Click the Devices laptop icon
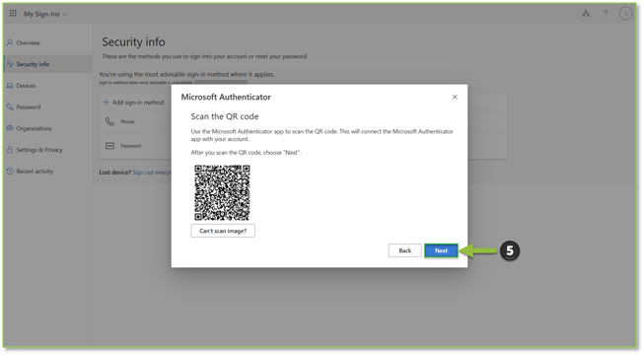Screen dimensions: 644x355 (x=10, y=86)
